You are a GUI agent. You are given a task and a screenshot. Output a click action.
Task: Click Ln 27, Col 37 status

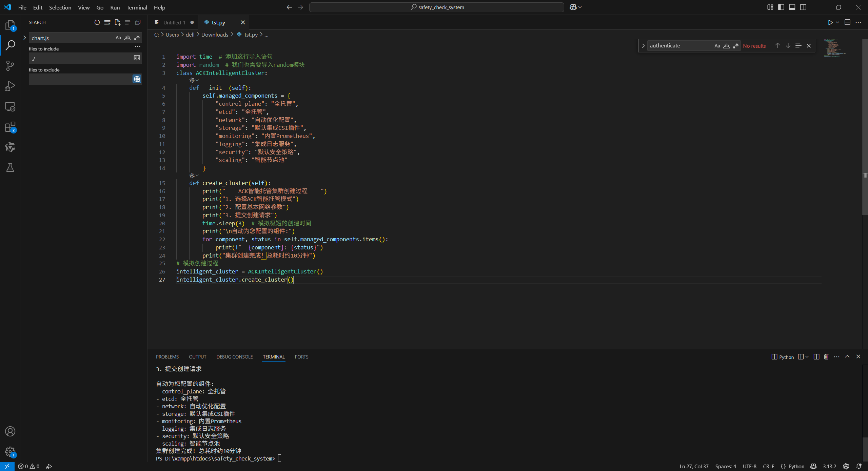click(694, 466)
